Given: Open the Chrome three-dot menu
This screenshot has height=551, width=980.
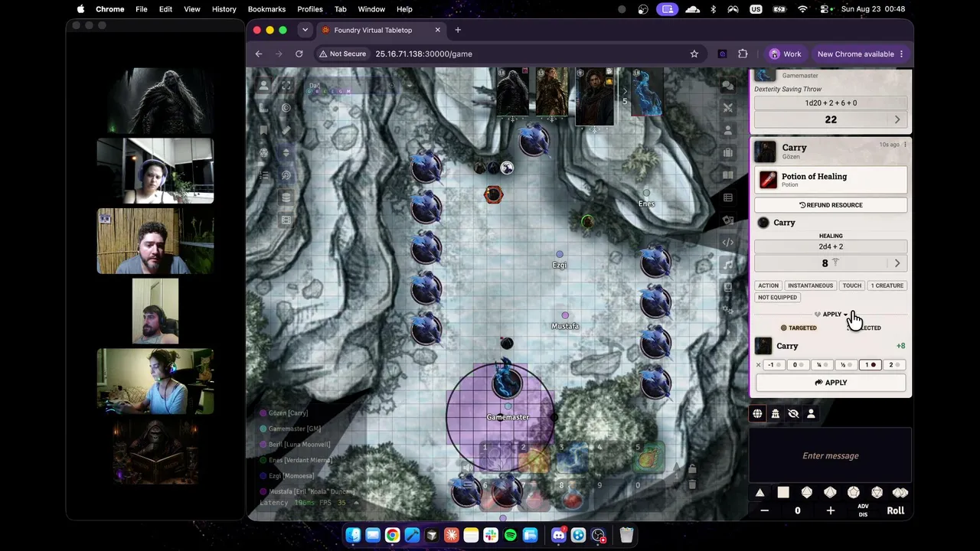Looking at the screenshot, I should (901, 54).
